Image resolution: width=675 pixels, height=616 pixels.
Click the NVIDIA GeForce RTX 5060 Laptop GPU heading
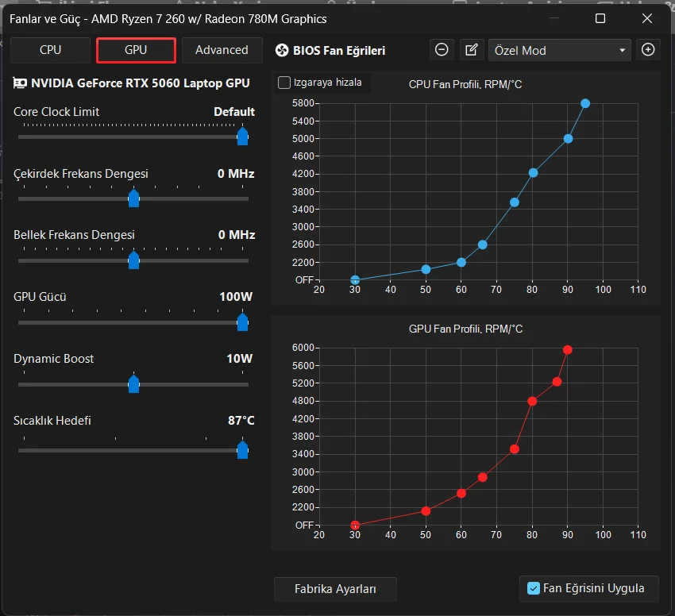pos(141,83)
